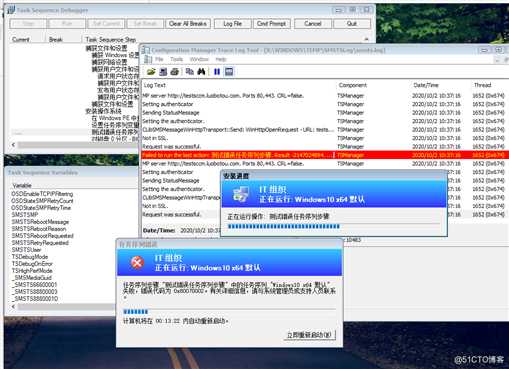509x369 pixels.
Task: Click the Break column header in the debugger
Action: coord(56,40)
